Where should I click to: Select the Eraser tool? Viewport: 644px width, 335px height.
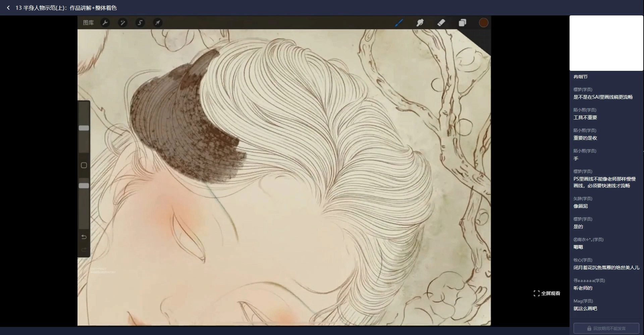[441, 22]
